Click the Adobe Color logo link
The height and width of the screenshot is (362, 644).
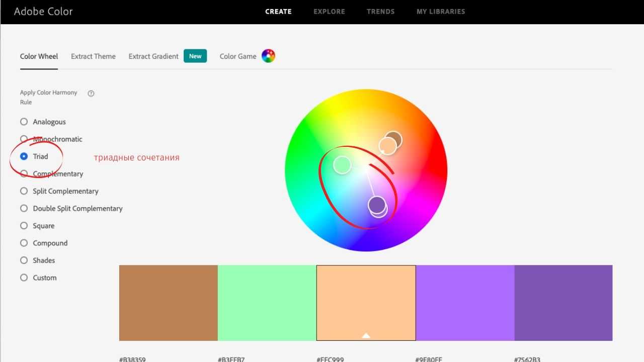pyautogui.click(x=43, y=12)
